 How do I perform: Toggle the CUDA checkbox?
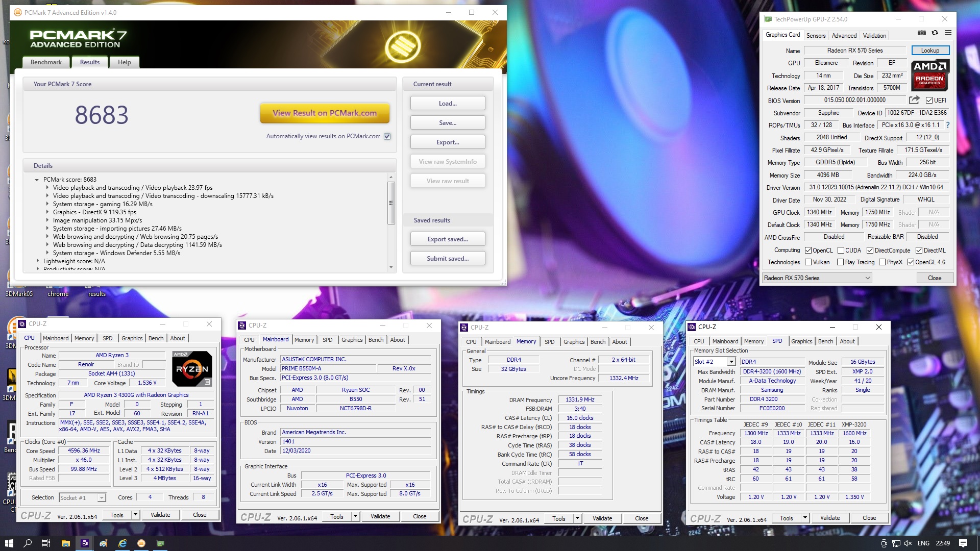coord(841,251)
